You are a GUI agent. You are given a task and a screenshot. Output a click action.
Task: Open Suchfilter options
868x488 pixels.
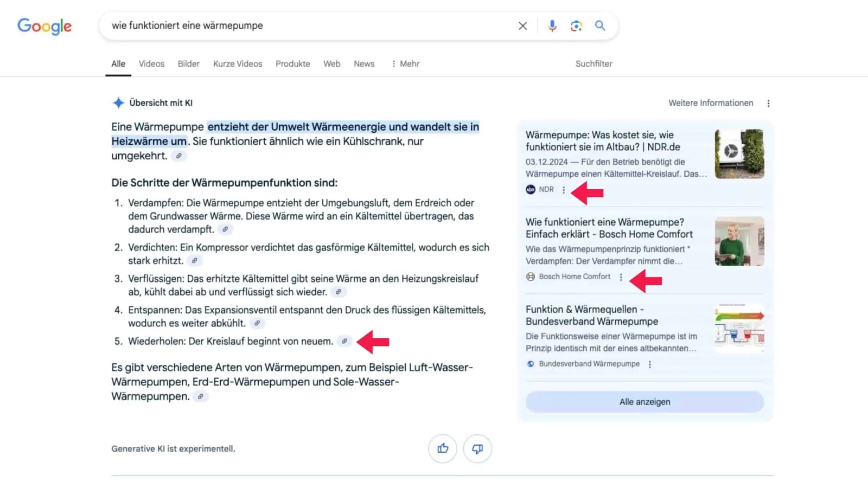[x=593, y=63]
